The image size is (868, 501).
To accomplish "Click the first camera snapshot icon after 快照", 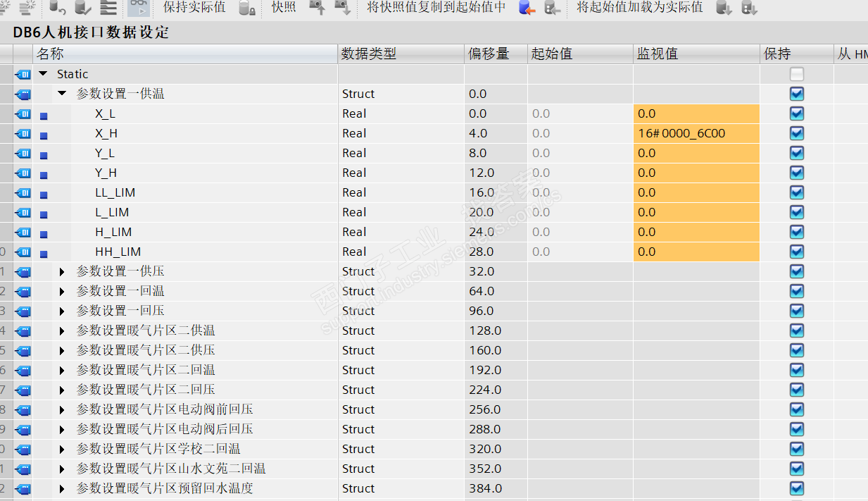I will (x=317, y=8).
